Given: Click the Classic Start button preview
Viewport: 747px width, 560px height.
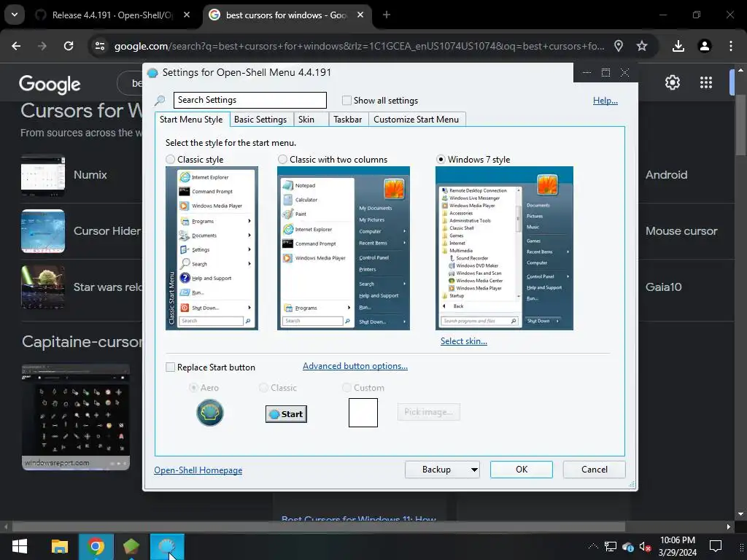Looking at the screenshot, I should click(286, 414).
